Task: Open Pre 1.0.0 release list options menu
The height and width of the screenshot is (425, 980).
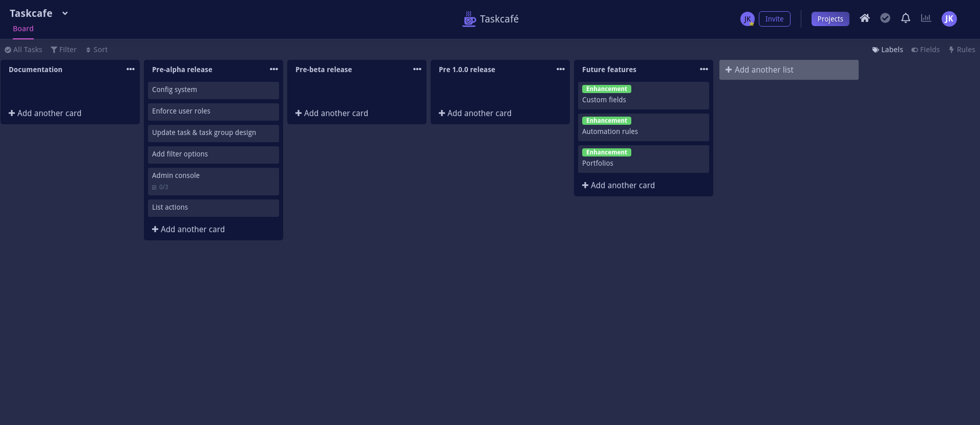Action: (x=561, y=69)
